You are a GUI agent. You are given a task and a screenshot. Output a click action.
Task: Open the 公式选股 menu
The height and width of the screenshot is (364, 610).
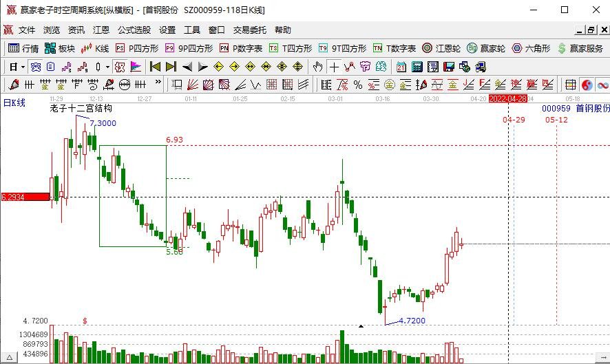[x=134, y=30]
